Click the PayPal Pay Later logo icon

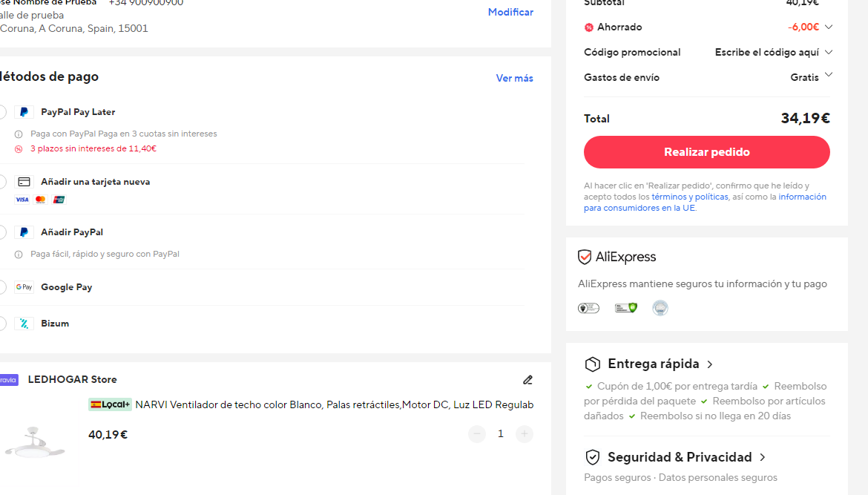point(24,112)
